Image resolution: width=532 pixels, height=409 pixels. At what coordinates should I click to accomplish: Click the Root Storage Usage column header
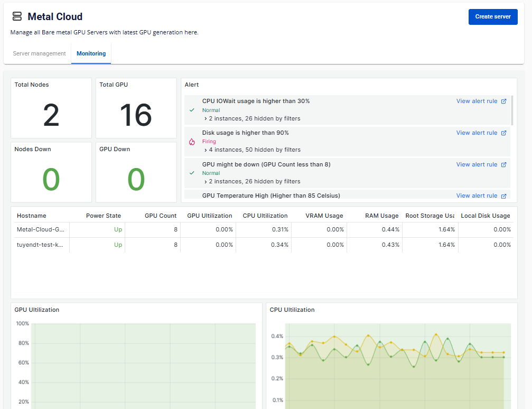pos(430,216)
